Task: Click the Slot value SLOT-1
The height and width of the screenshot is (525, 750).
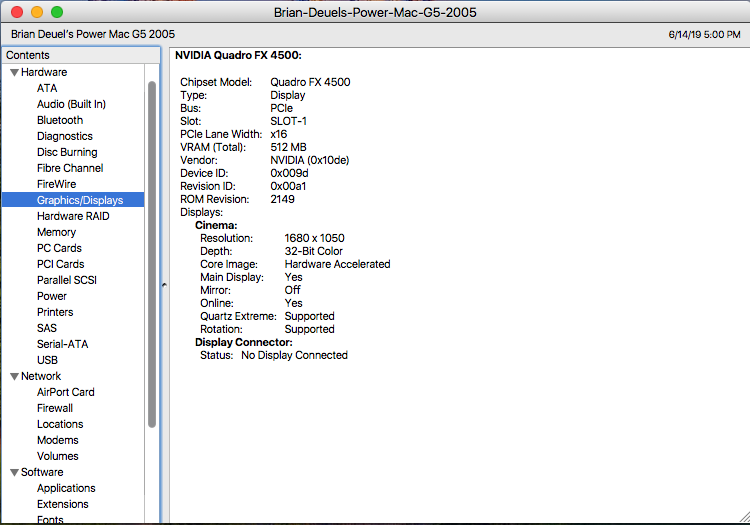Action: pyautogui.click(x=288, y=121)
